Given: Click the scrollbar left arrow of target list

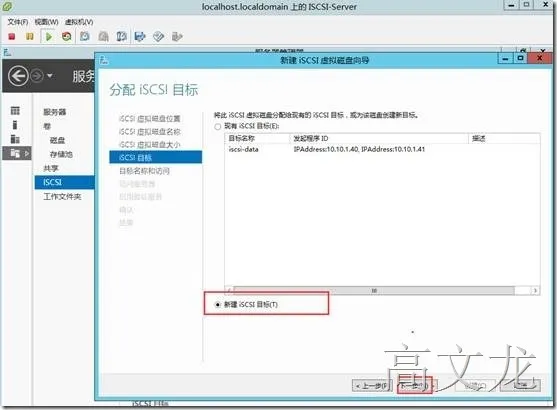Looking at the screenshot, I should pyautogui.click(x=229, y=291).
